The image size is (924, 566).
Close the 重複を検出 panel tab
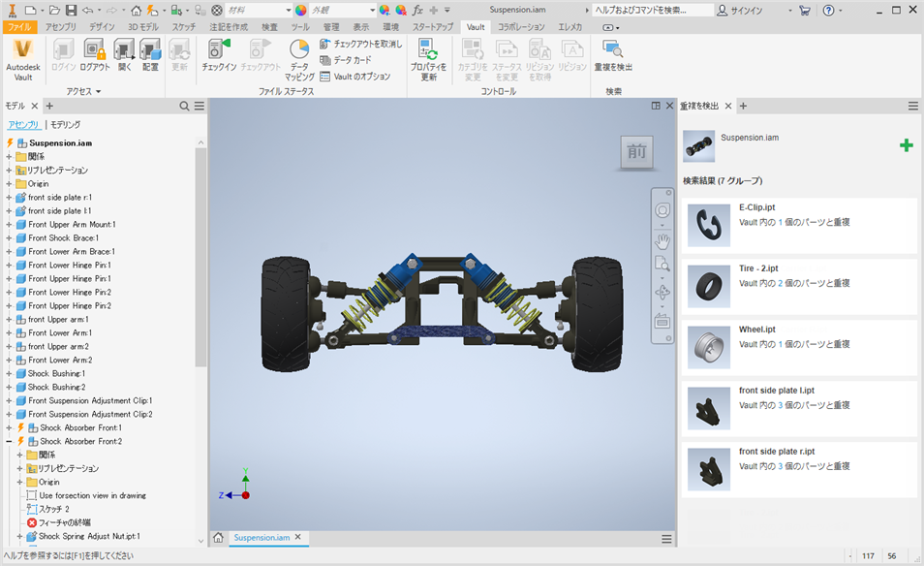728,107
